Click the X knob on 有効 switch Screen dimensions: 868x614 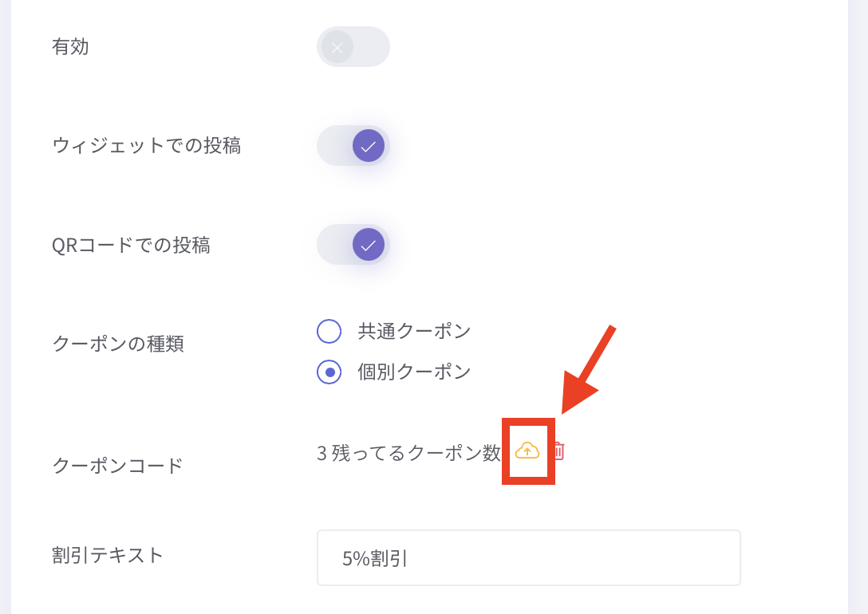point(337,47)
